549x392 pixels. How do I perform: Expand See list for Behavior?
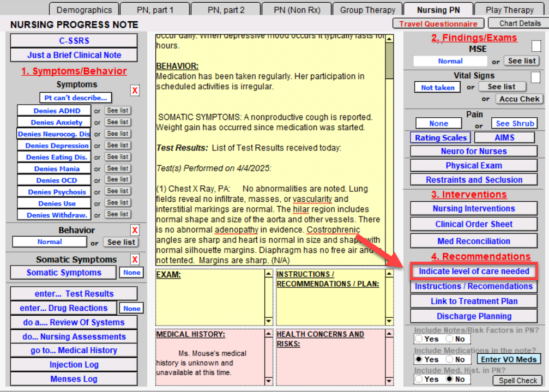[x=121, y=242]
